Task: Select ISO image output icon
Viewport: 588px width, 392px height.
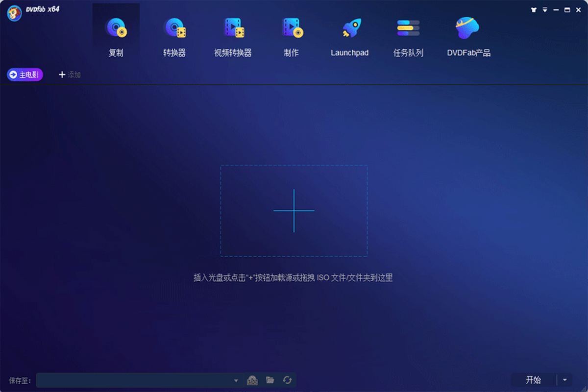Action: (252, 380)
